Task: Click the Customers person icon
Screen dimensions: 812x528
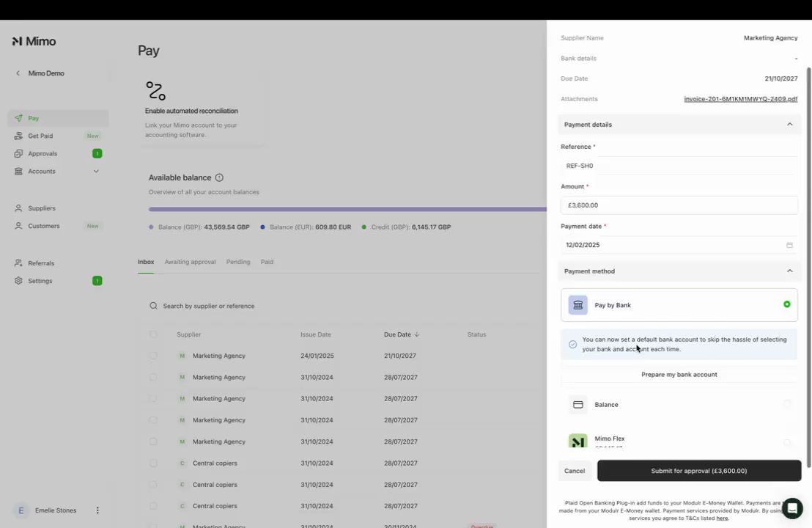Action: point(18,226)
